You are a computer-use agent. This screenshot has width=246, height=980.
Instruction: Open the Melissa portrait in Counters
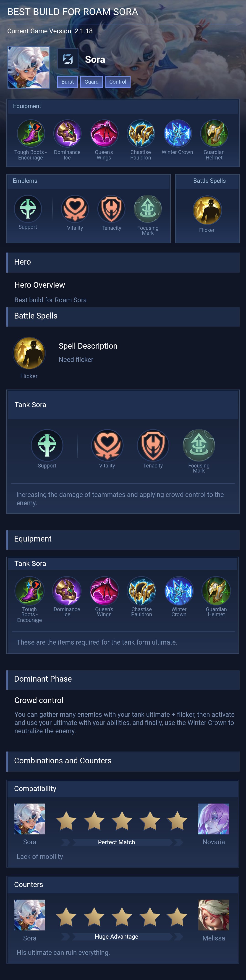tap(214, 915)
